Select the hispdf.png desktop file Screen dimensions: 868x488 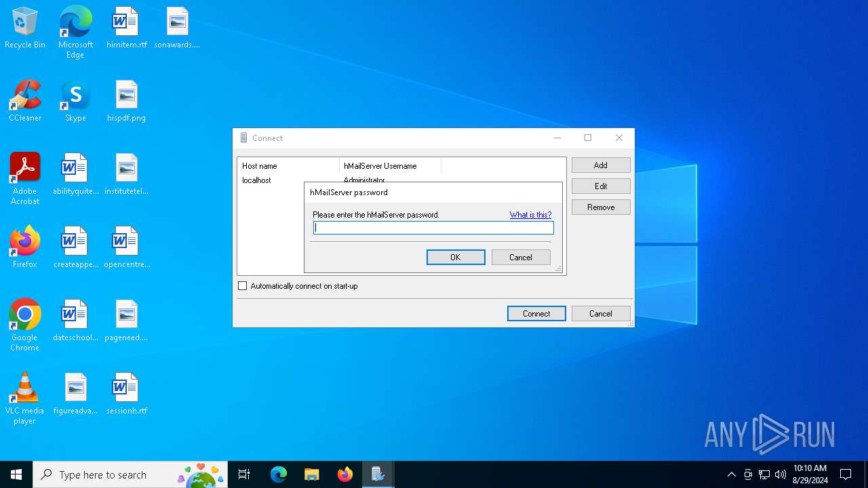point(127,102)
